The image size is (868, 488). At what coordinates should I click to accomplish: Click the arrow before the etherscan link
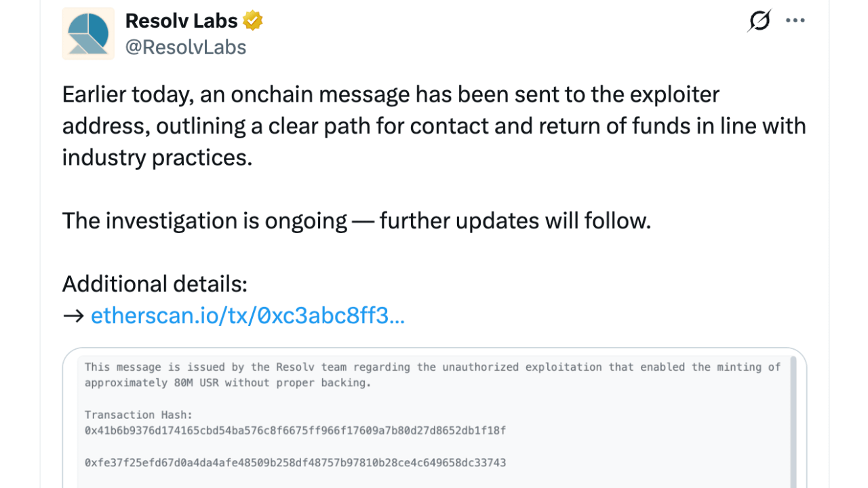[73, 316]
